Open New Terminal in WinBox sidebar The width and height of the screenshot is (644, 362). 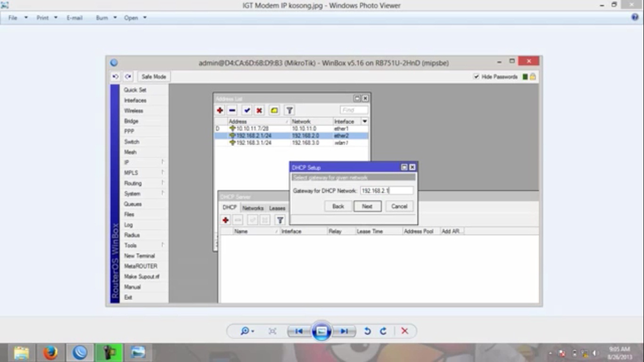pyautogui.click(x=144, y=255)
